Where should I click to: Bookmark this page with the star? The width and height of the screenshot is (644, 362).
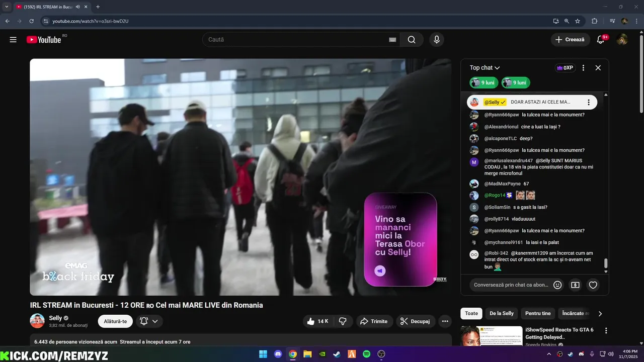click(578, 21)
